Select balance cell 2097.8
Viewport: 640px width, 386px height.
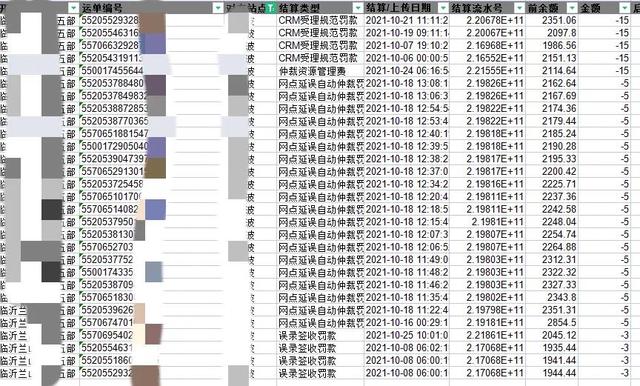coord(552,33)
